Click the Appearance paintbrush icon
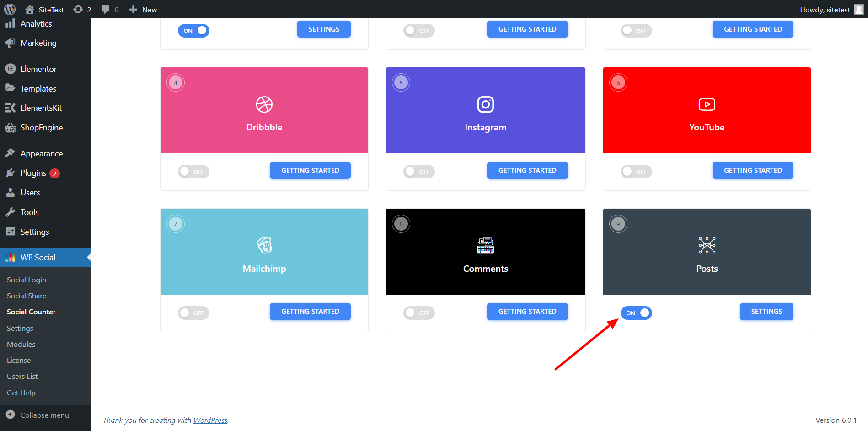Image resolution: width=868 pixels, height=431 pixels. (10, 153)
